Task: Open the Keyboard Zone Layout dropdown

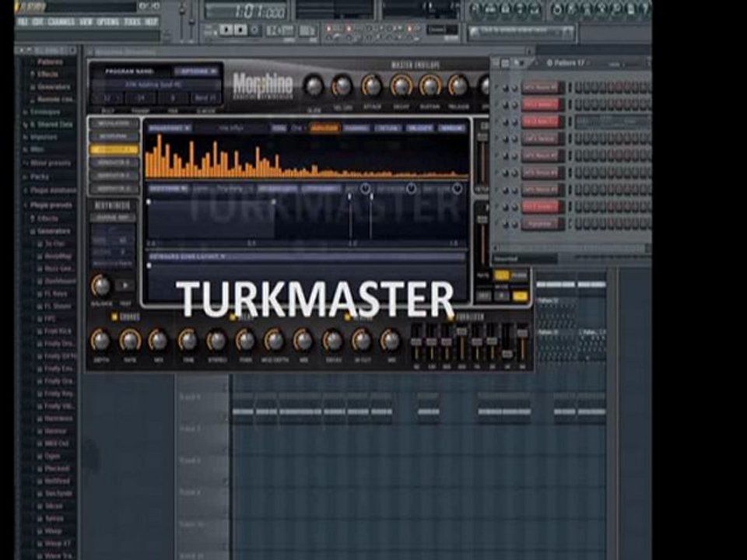Action: tap(187, 257)
